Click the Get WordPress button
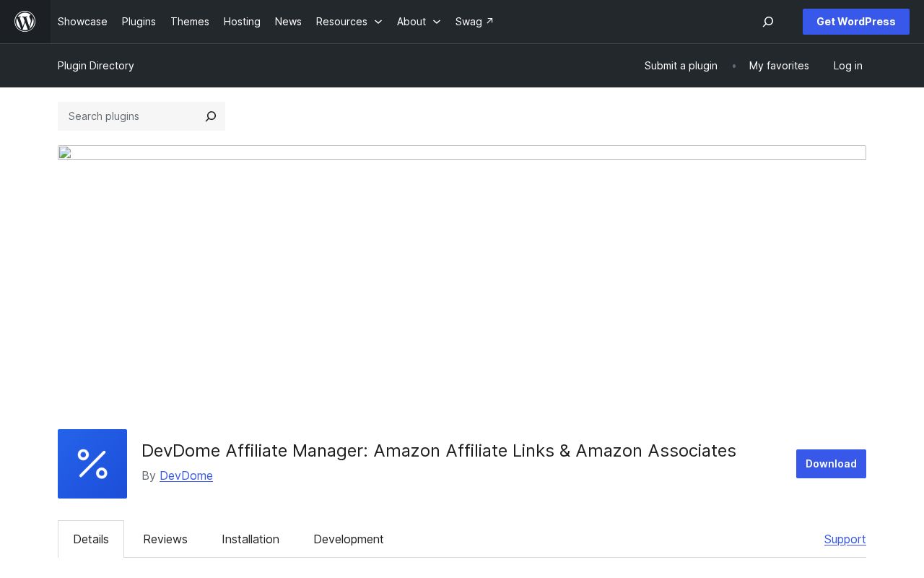Screen dimensions: 924x578 (856, 22)
